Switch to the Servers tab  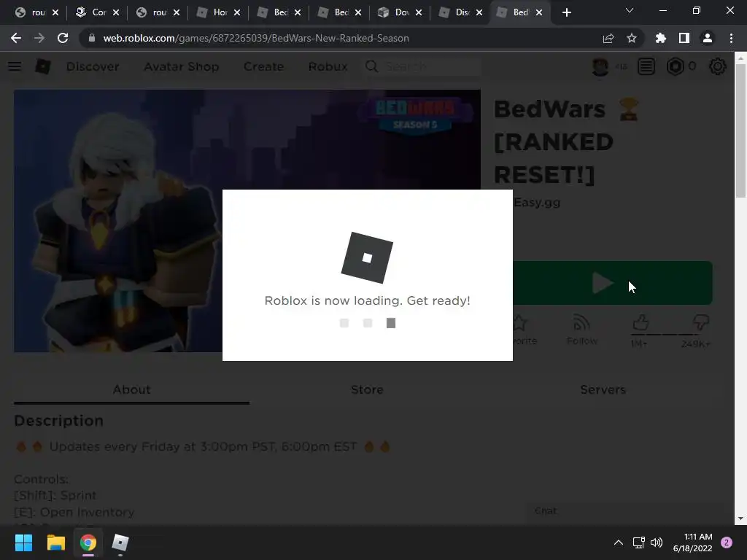(603, 389)
